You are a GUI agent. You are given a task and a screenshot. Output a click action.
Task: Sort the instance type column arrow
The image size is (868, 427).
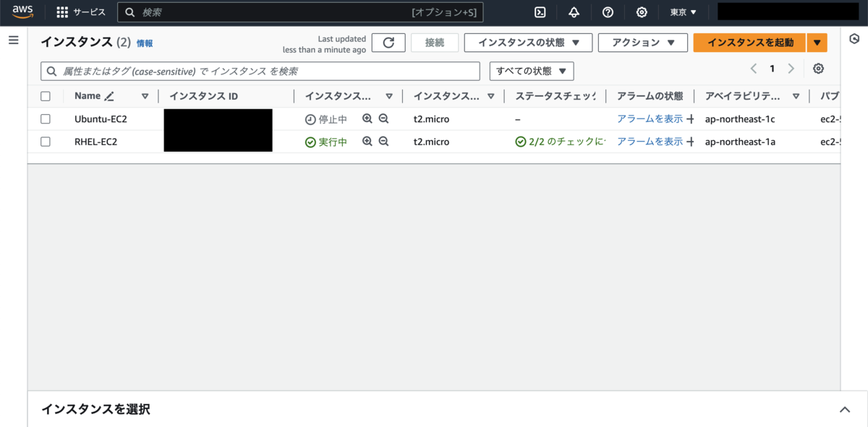[x=491, y=96]
